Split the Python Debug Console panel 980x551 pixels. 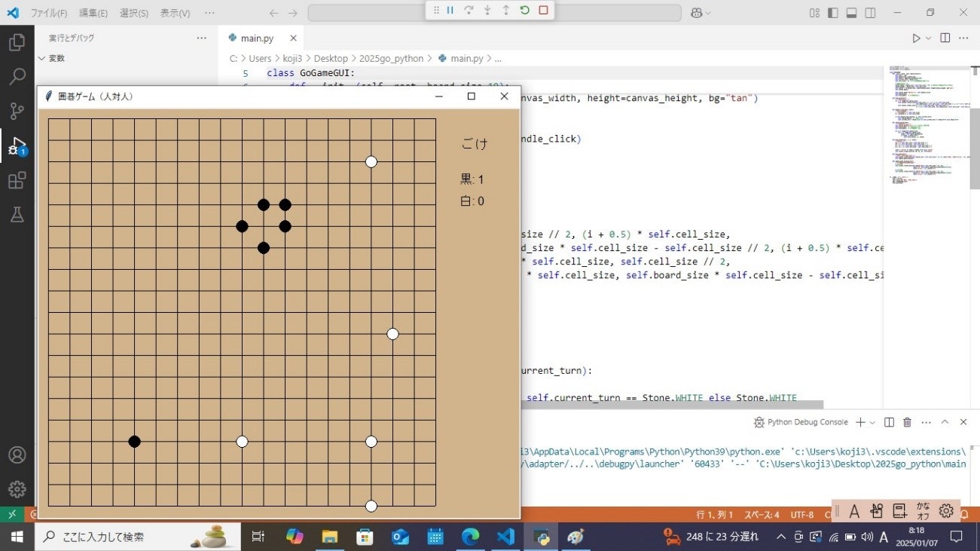889,422
